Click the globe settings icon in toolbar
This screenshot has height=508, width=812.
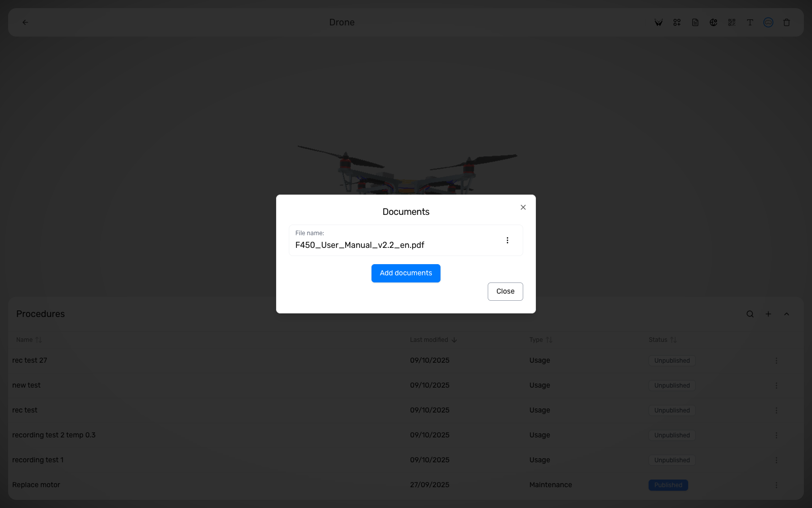coord(714,22)
